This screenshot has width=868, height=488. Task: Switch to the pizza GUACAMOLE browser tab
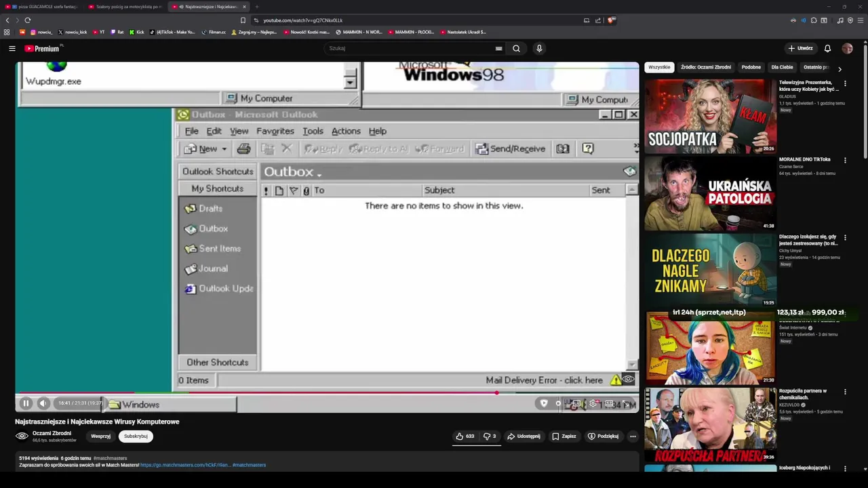(x=43, y=7)
